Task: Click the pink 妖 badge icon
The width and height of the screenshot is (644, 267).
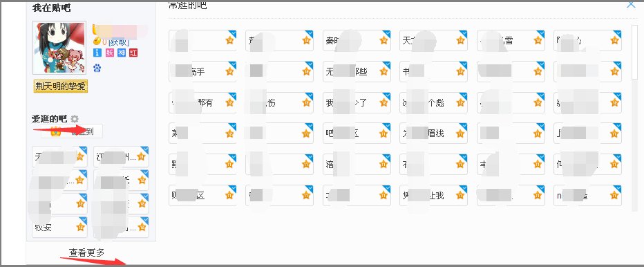Action: pos(110,53)
